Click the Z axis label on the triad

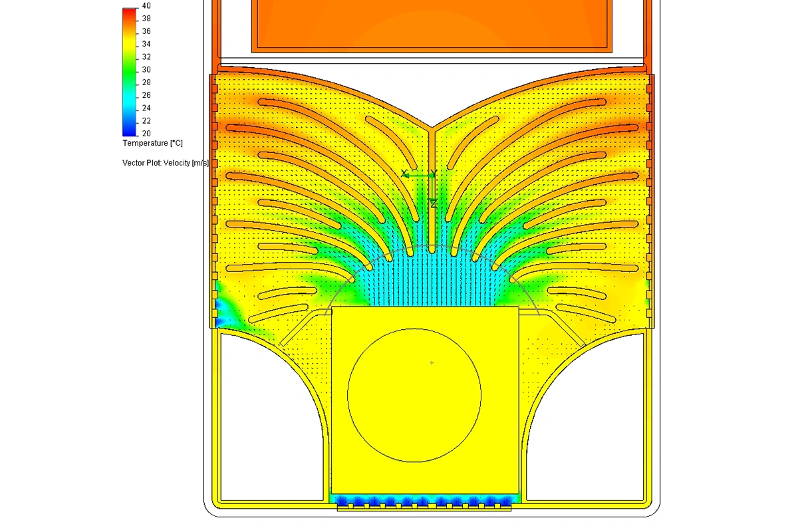433,203
